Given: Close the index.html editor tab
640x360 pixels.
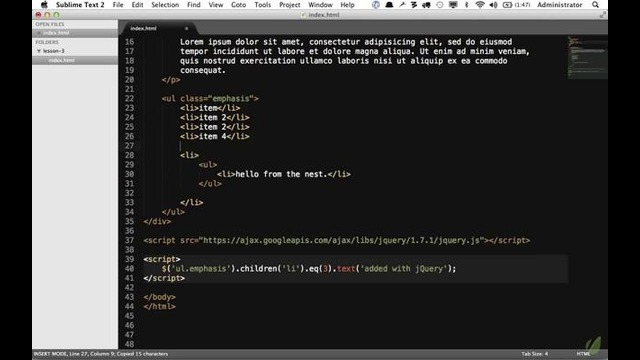Looking at the screenshot, I should click(x=187, y=28).
